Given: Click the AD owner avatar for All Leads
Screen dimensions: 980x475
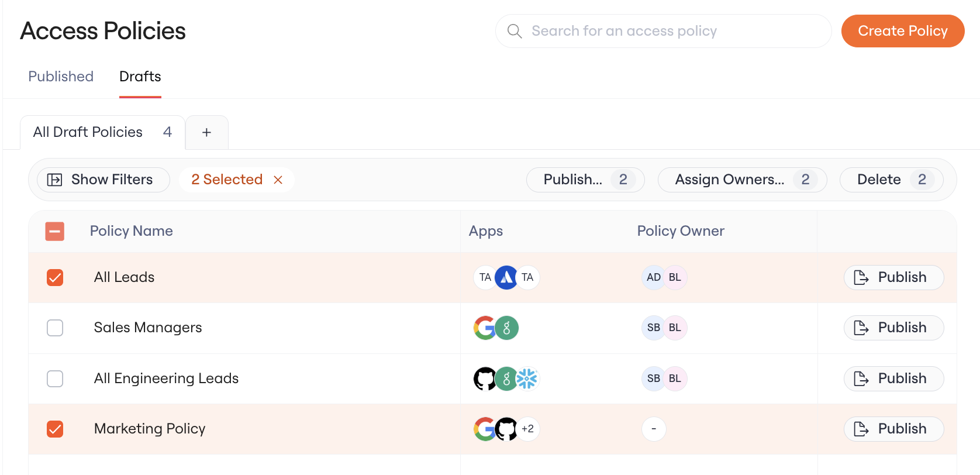Looking at the screenshot, I should click(653, 277).
